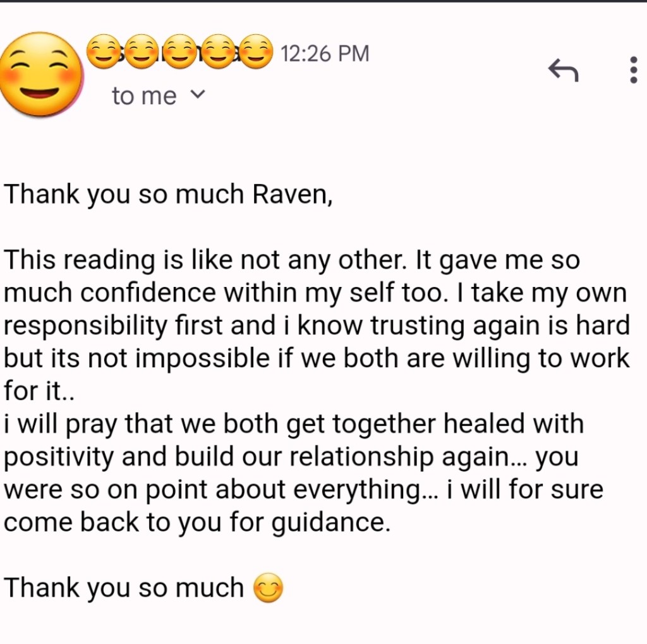Click the first emoji in the sender name
The image size is (647, 644).
(104, 52)
